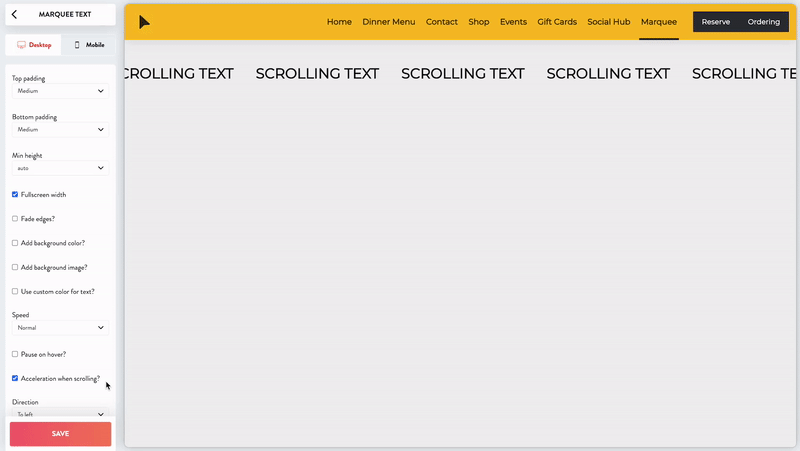Open the Speed dropdown
Screen dimensions: 800x451
(60, 328)
